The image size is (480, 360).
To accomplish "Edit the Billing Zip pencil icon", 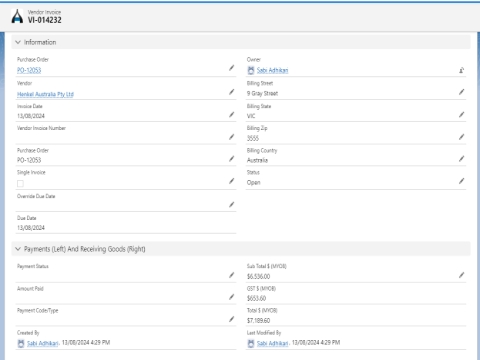I will 462,137.
